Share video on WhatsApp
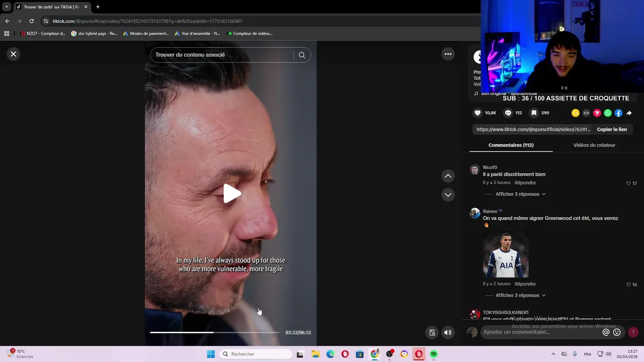This screenshot has width=644, height=362. pyautogui.click(x=608, y=113)
